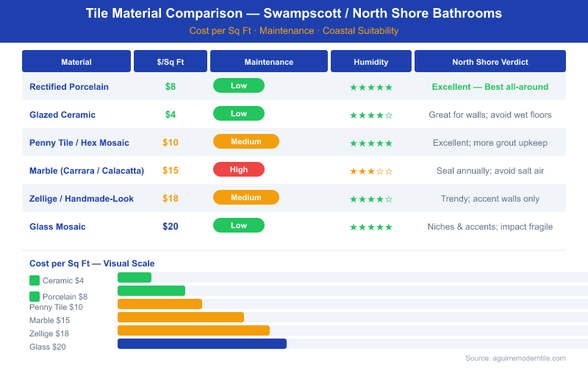Click the green swatch beside Ceramic $4
The height and width of the screenshot is (368, 588).
pos(35,280)
